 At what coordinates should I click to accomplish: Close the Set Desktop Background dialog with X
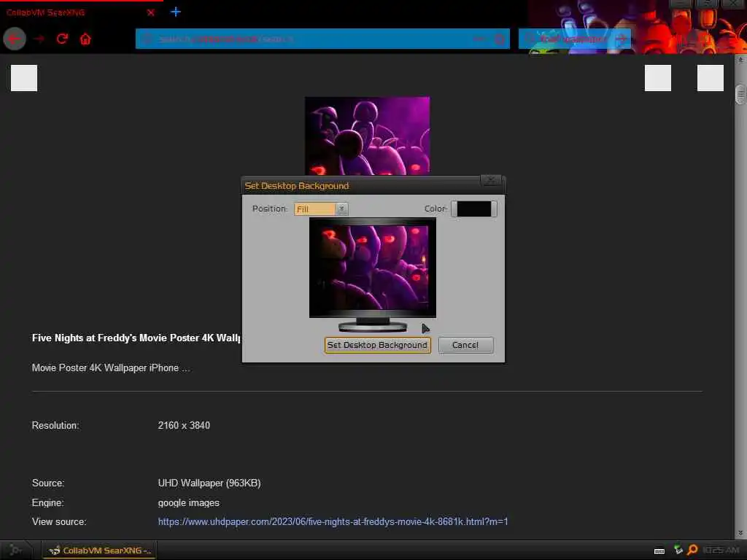(490, 180)
